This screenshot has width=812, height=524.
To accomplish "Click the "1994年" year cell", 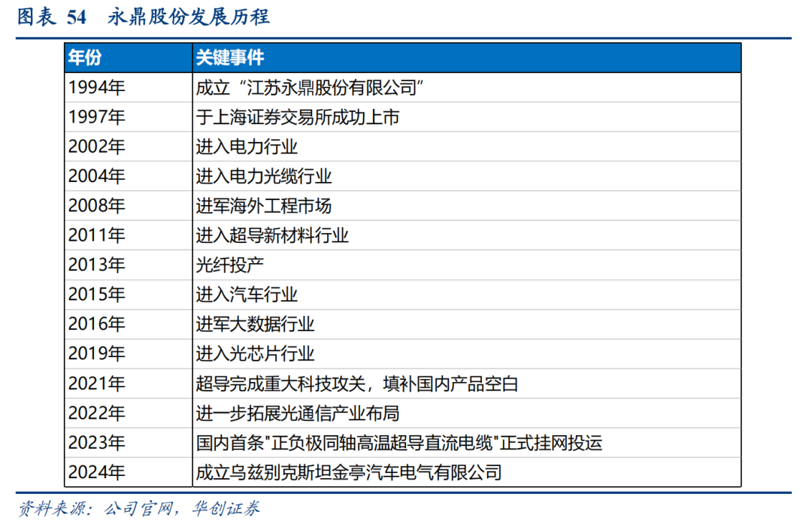I will [97, 88].
